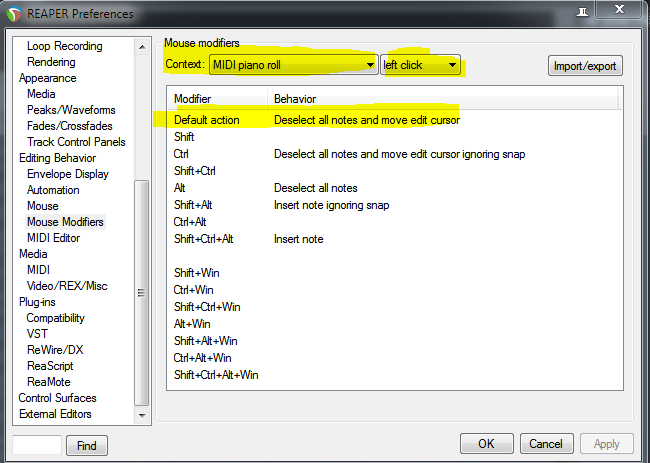Select Peaks/Waveforms in the tree
Screen dimensions: 650x463
pos(71,110)
